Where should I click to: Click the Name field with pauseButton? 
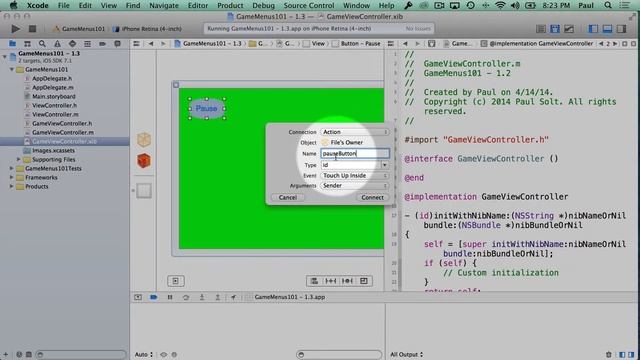click(355, 153)
